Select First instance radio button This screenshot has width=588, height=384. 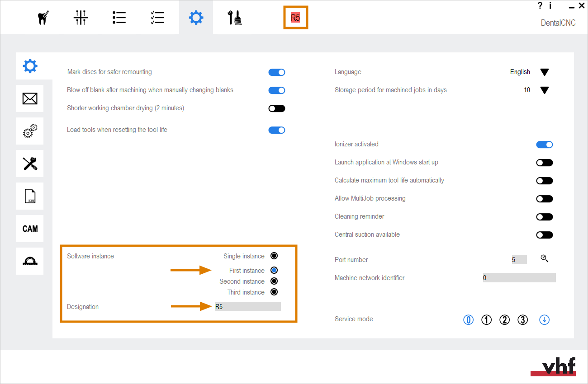pyautogui.click(x=274, y=270)
